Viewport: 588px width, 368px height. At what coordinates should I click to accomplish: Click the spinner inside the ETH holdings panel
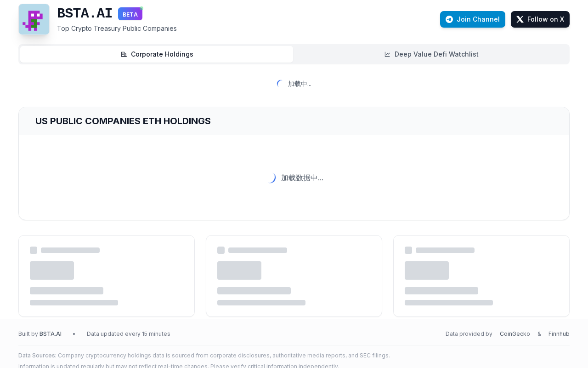coord(271,178)
